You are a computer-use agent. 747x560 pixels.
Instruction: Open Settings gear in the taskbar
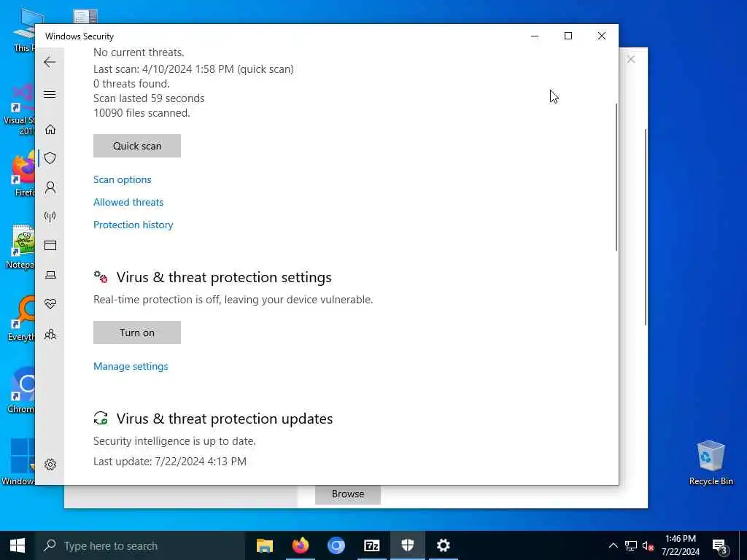pos(443,545)
